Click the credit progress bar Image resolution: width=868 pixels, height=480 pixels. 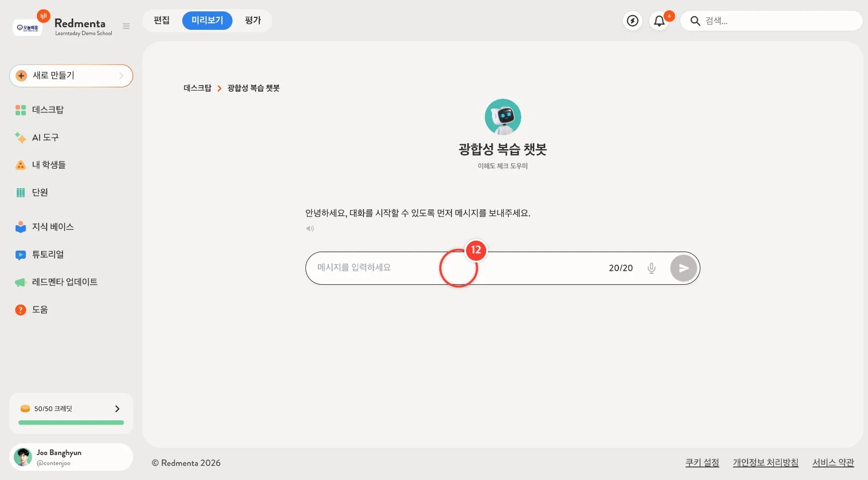click(x=71, y=423)
